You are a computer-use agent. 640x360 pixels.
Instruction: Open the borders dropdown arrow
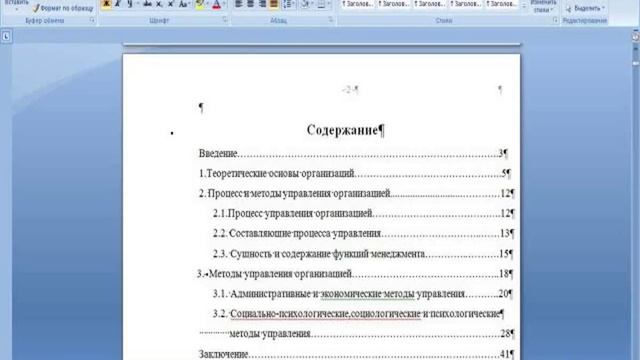click(x=329, y=4)
